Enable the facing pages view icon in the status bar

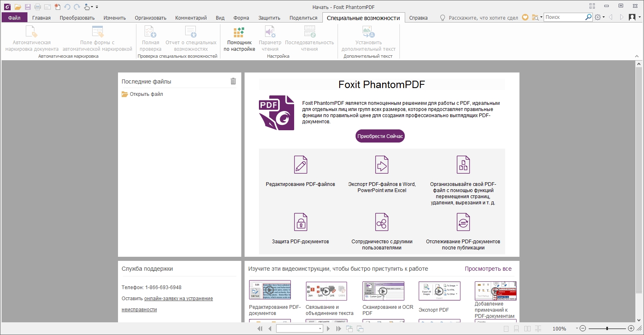(x=527, y=328)
